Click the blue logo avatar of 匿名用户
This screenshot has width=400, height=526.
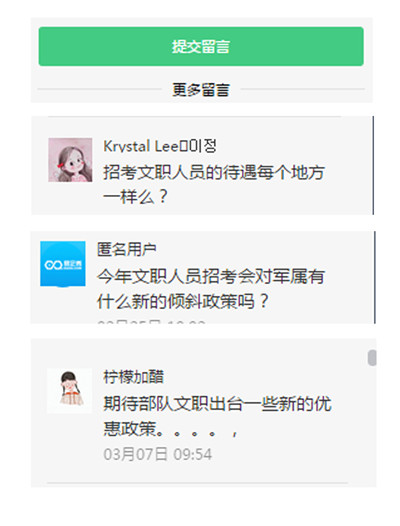(x=63, y=264)
